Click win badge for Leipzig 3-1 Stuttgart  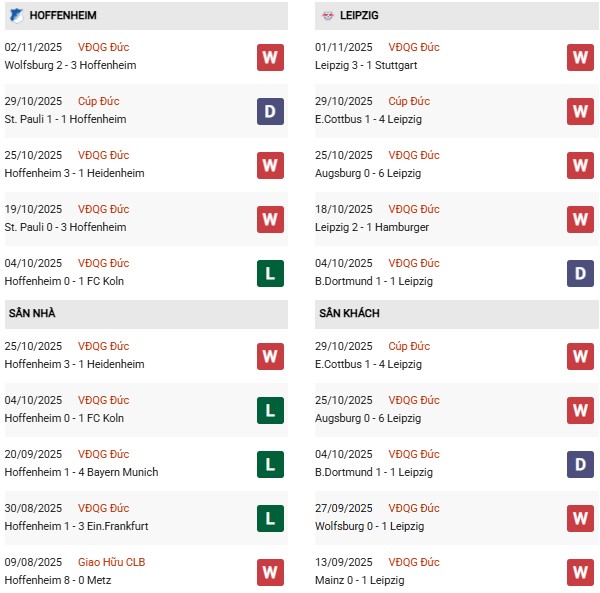coord(580,57)
